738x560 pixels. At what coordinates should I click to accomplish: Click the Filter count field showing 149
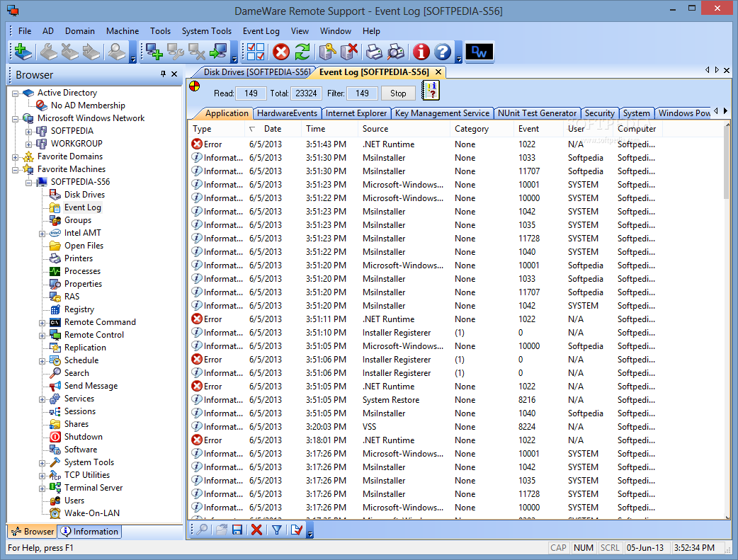(x=362, y=93)
